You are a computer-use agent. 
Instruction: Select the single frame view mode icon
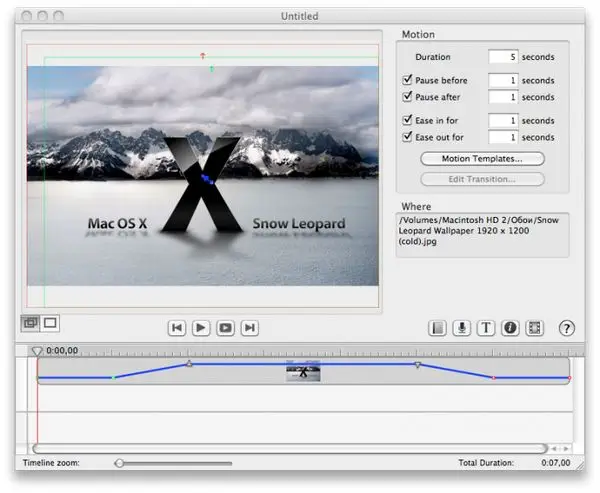point(50,323)
